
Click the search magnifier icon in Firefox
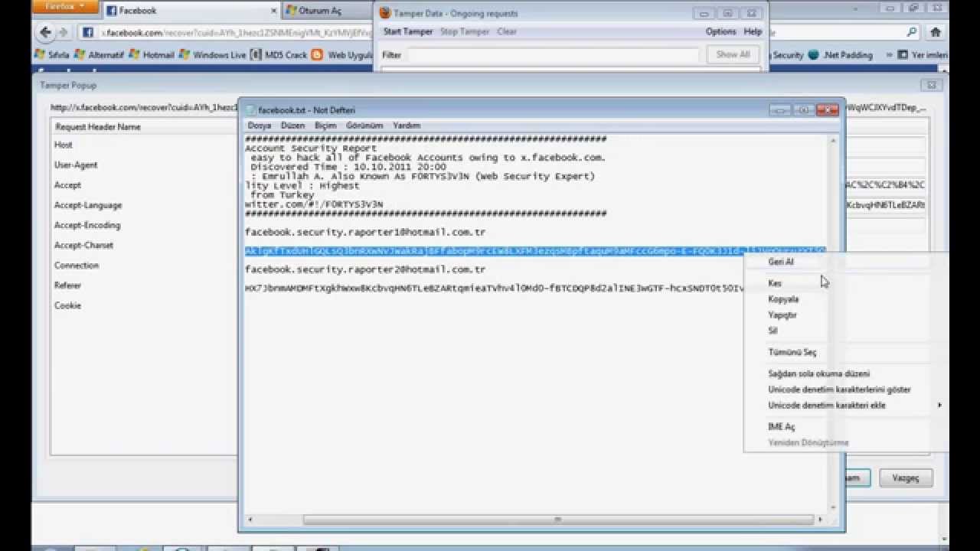coord(911,32)
